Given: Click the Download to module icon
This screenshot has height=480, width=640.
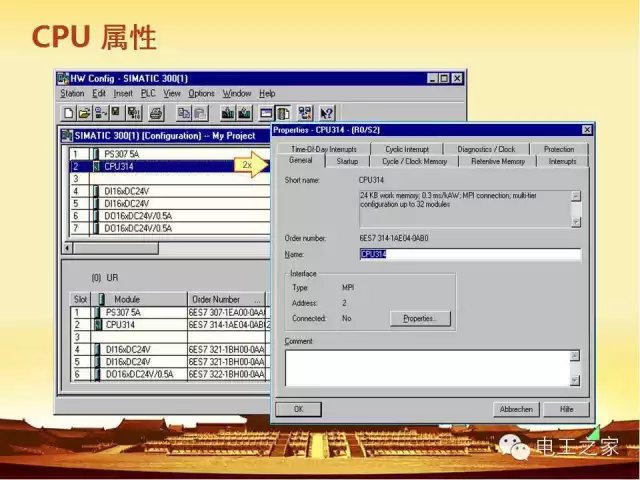Looking at the screenshot, I should pos(229,113).
